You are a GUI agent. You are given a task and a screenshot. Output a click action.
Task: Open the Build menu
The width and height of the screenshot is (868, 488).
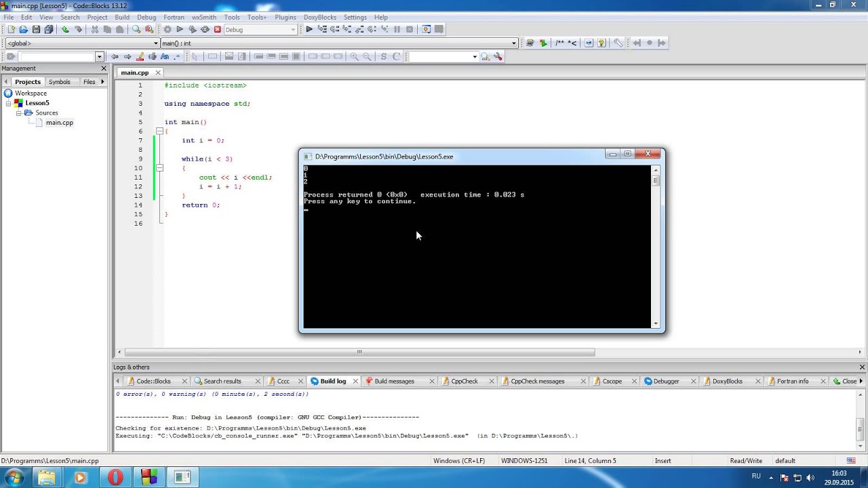pos(122,17)
